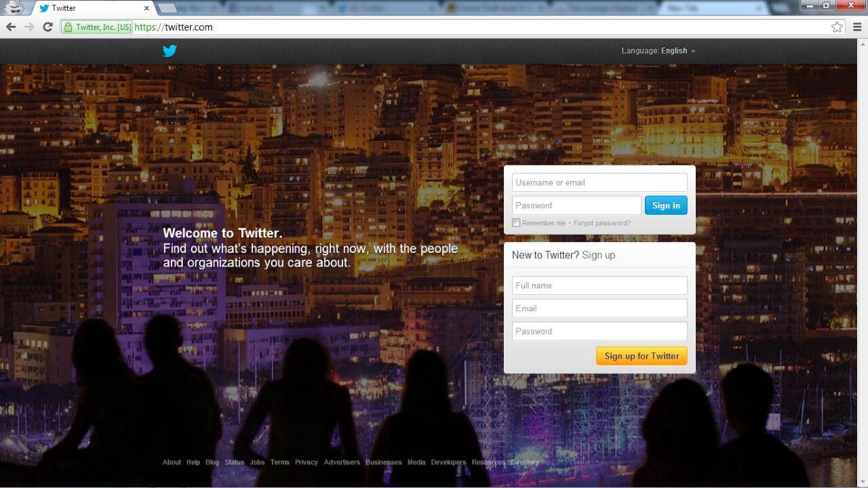Screen dimensions: 868x488
Task: Open the Forgot password? link
Action: click(x=602, y=223)
